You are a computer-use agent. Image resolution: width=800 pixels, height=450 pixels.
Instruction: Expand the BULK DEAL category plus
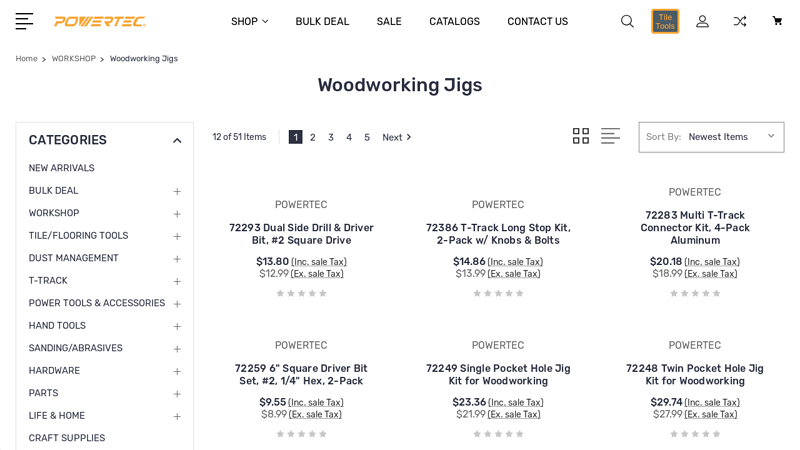tap(177, 191)
